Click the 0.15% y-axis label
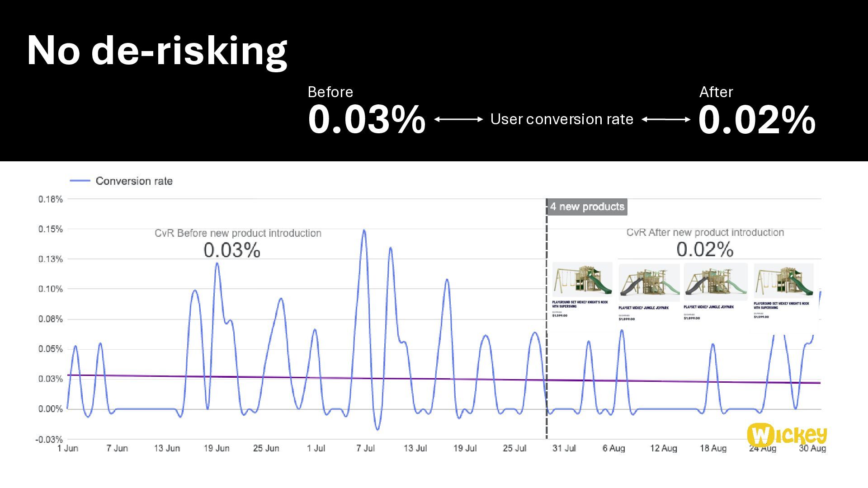868x488 pixels. pyautogui.click(x=51, y=229)
